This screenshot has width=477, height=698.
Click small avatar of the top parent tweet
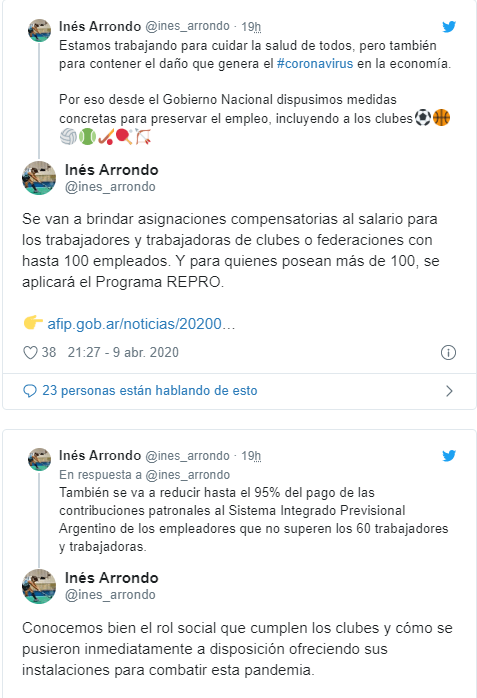click(x=39, y=31)
